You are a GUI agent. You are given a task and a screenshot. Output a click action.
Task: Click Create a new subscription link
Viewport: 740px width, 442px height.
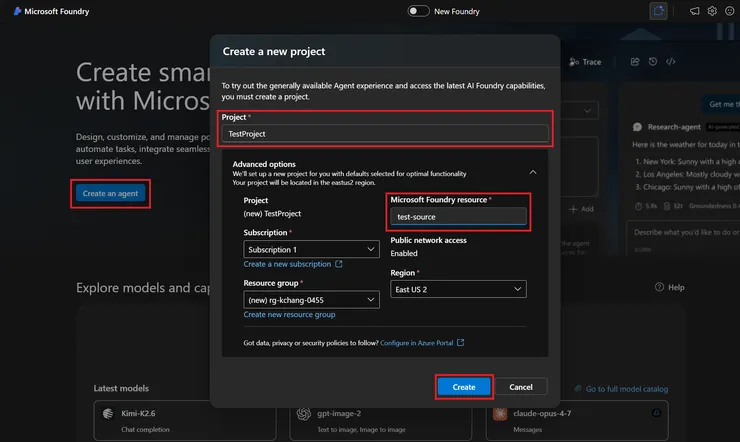click(287, 264)
